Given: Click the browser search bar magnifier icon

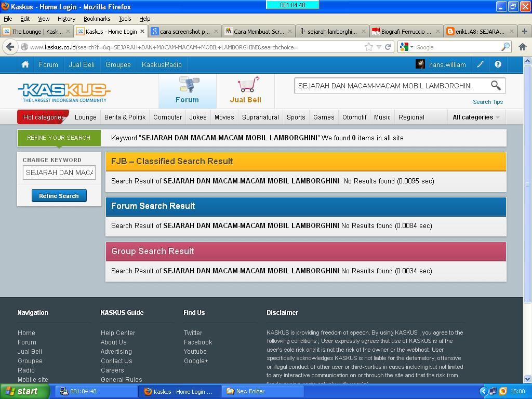Looking at the screenshot, I should [x=505, y=47].
